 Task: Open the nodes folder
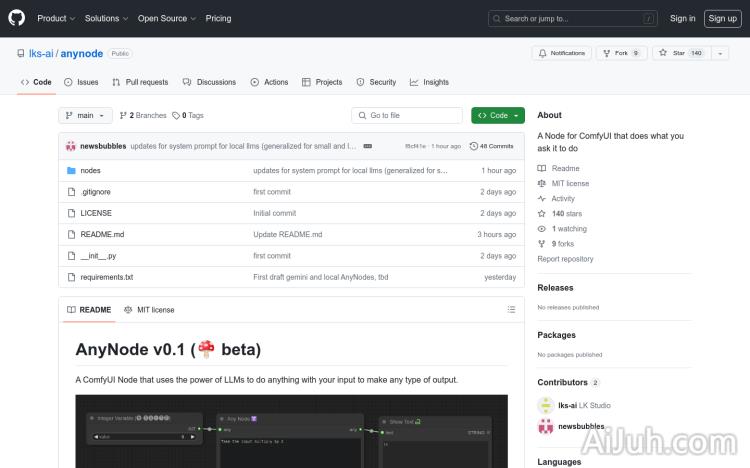(90, 170)
